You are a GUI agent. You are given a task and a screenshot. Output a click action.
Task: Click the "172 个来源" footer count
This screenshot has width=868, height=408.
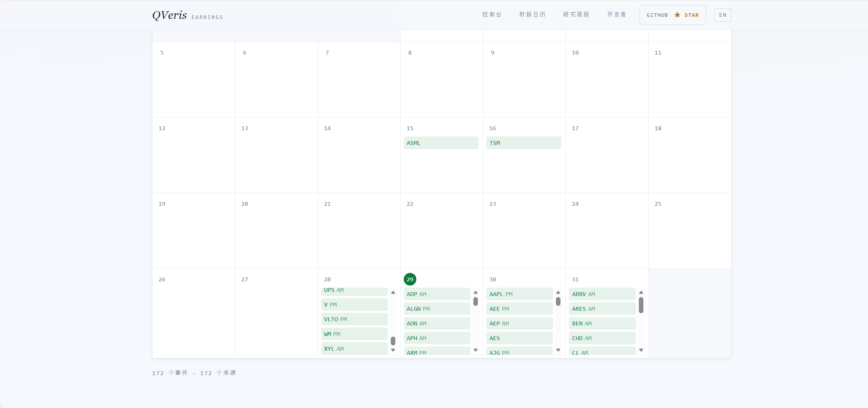point(218,373)
